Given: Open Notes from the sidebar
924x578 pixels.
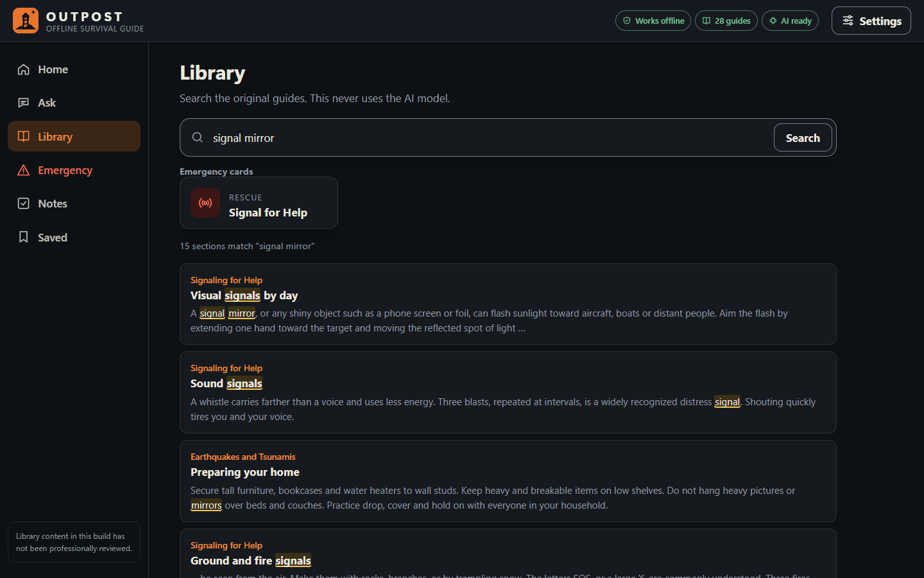Looking at the screenshot, I should [x=74, y=204].
